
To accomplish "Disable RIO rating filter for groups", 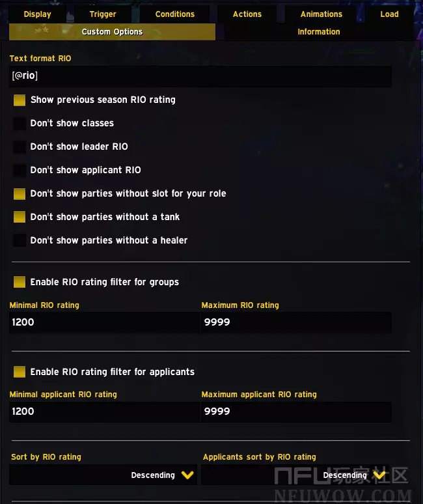I will (20, 283).
